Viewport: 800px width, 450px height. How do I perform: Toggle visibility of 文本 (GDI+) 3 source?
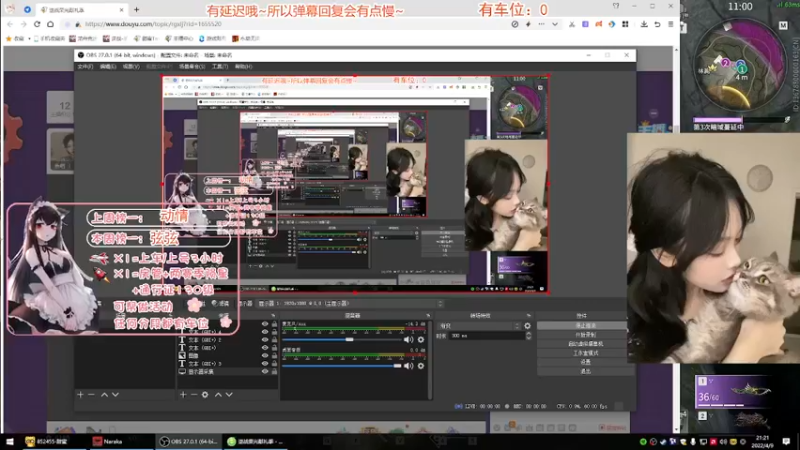click(265, 364)
